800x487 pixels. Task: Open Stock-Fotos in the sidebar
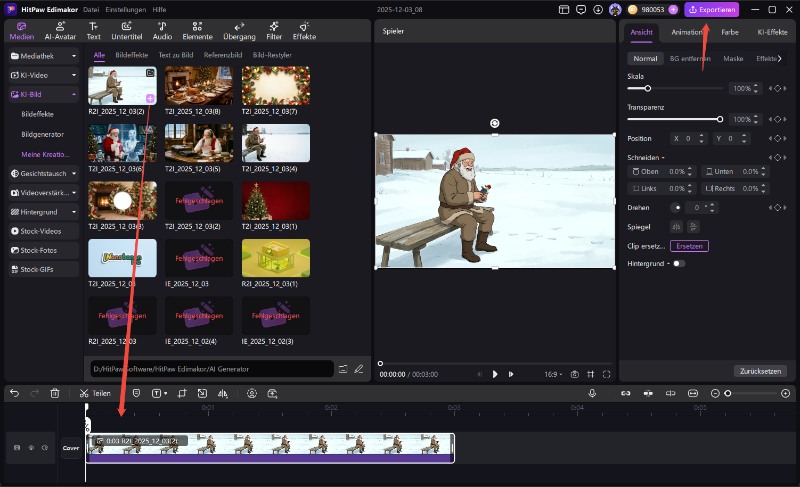coord(43,250)
